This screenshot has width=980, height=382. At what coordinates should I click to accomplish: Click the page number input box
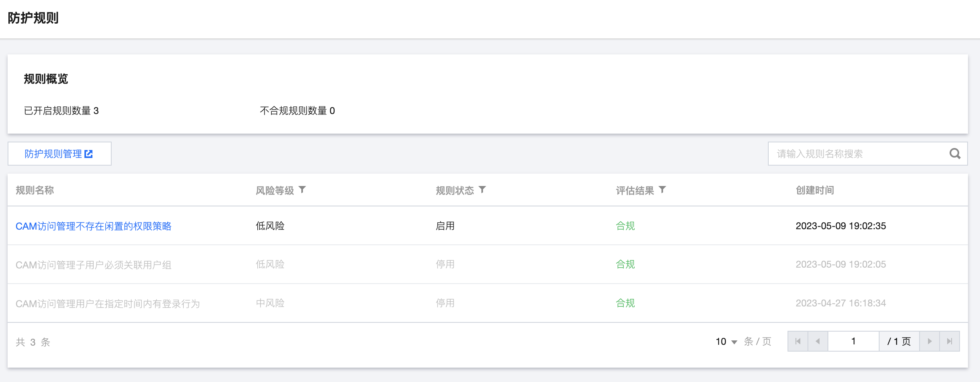[853, 341]
